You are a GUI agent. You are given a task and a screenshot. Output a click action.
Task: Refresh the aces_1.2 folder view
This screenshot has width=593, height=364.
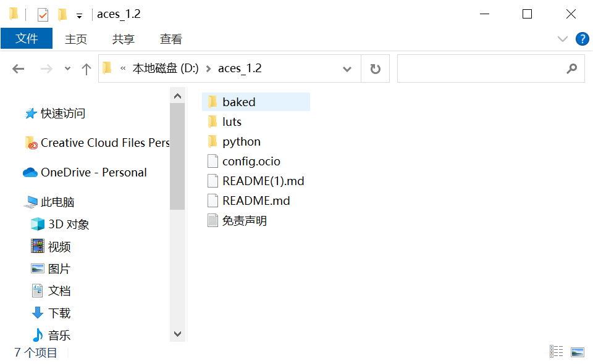tap(375, 69)
